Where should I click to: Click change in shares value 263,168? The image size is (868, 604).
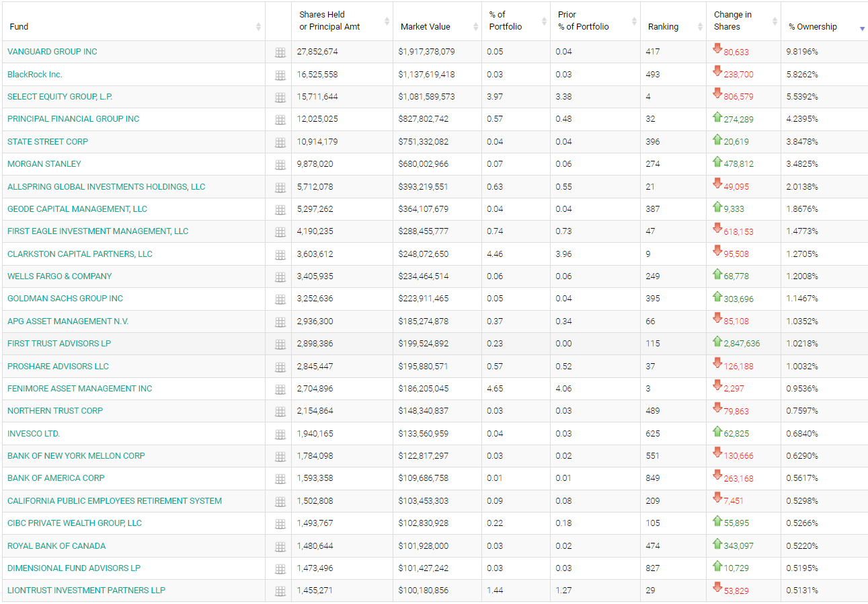[738, 478]
